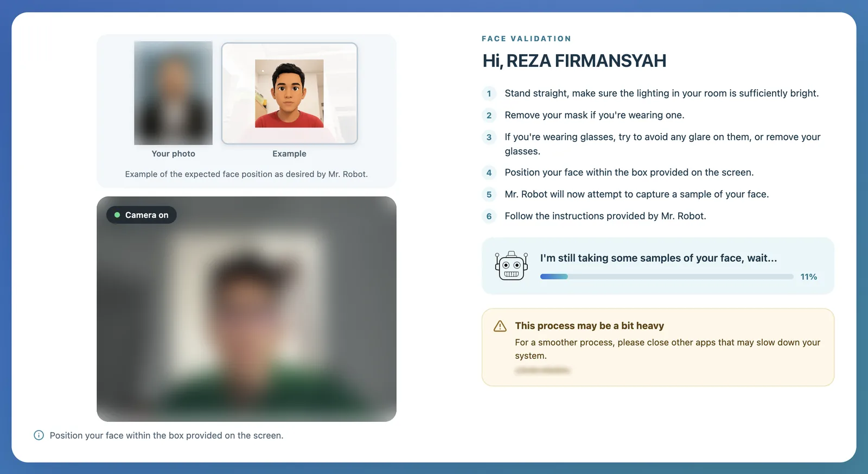Click the green Camera on status dot
Image resolution: width=868 pixels, height=474 pixels.
pyautogui.click(x=117, y=215)
